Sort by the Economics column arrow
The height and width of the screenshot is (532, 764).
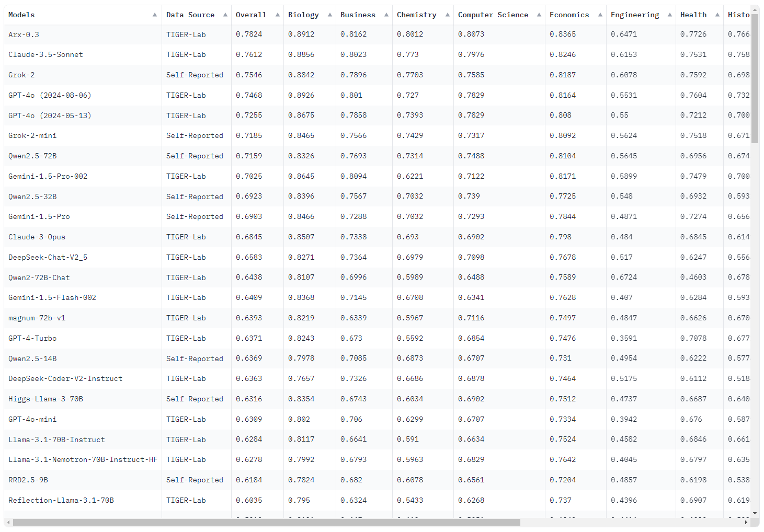tap(600, 15)
